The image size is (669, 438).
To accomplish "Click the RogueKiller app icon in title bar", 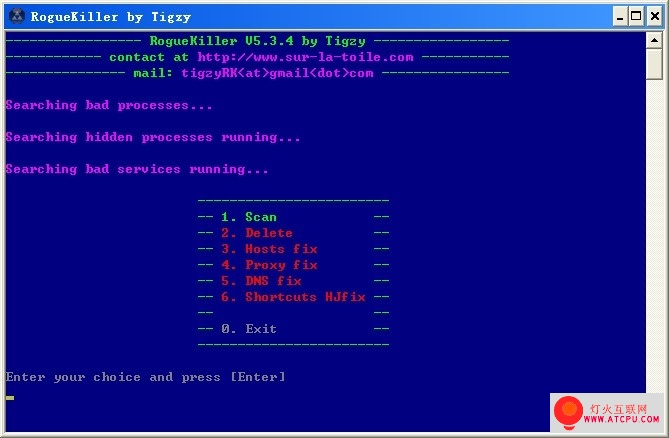I will 17,16.
